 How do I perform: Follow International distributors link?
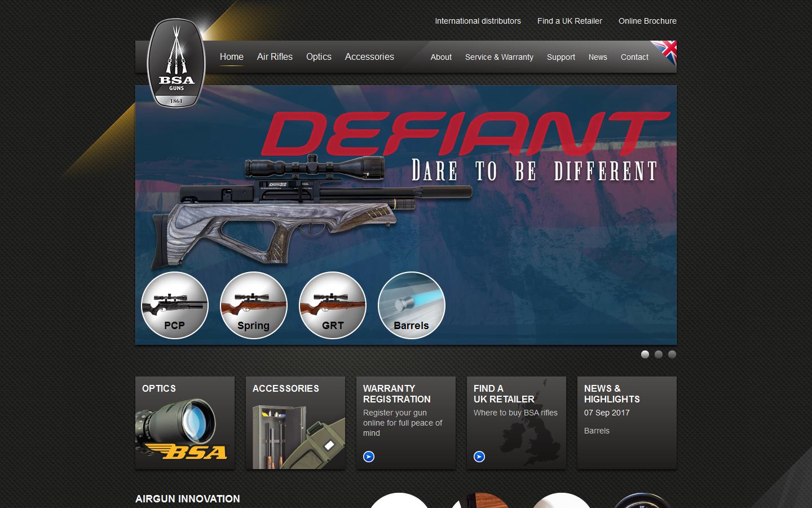click(x=478, y=21)
